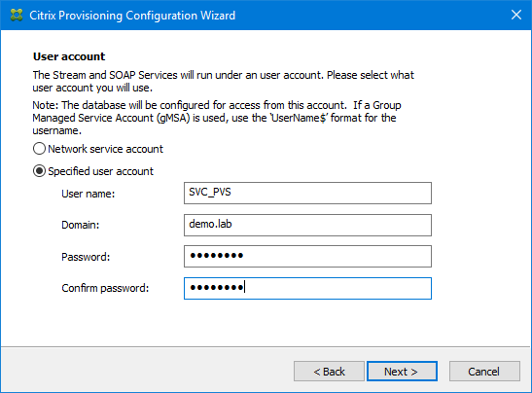Screen dimensions: 532x393
Task: Click the 'User account' heading text
Action: (69, 56)
